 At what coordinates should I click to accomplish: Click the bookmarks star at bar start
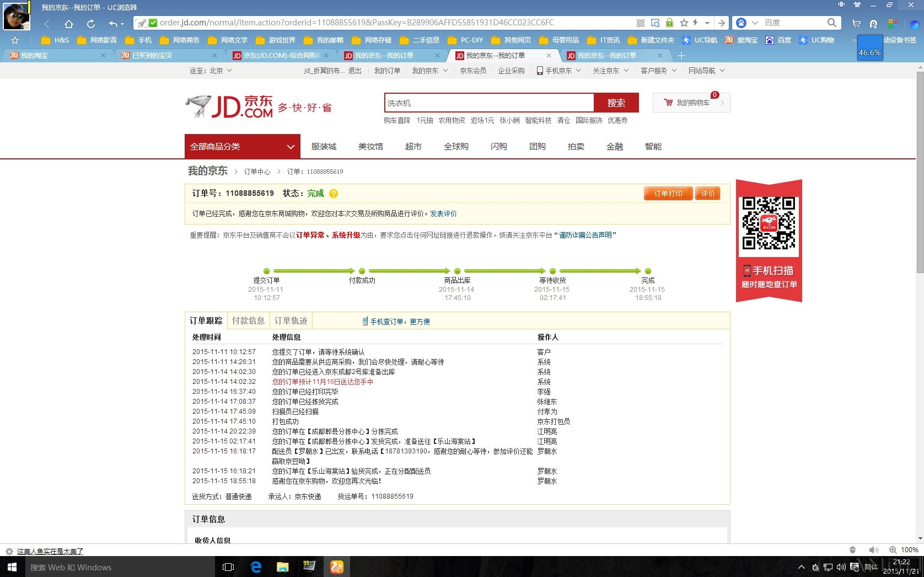pos(15,40)
